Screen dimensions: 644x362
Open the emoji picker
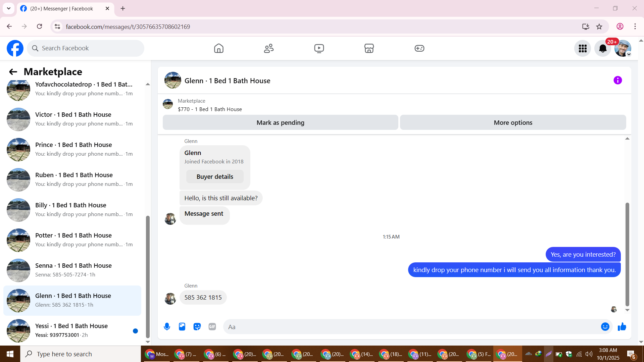click(605, 326)
